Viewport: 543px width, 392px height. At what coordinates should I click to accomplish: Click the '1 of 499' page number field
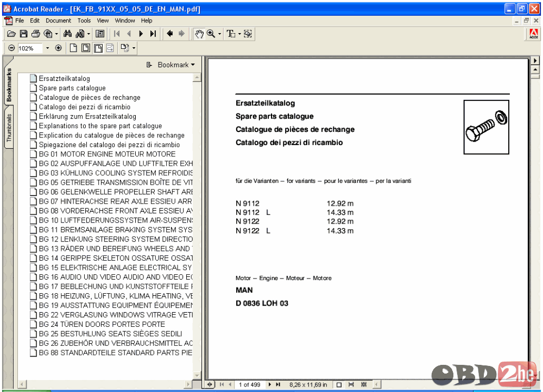pyautogui.click(x=249, y=384)
